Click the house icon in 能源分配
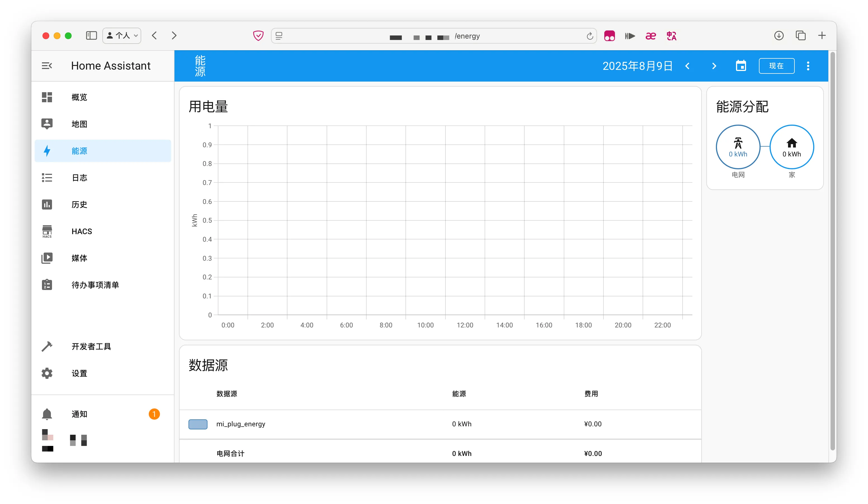This screenshot has width=868, height=504. click(x=792, y=143)
